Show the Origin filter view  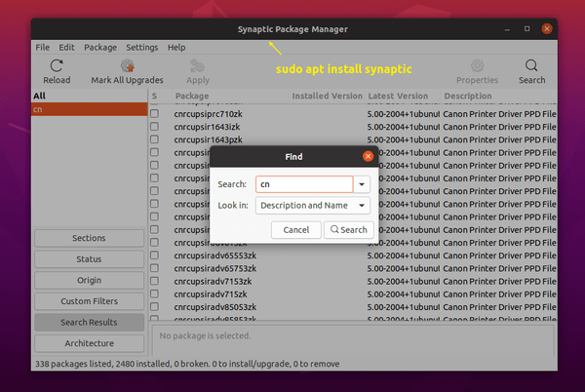pos(89,280)
